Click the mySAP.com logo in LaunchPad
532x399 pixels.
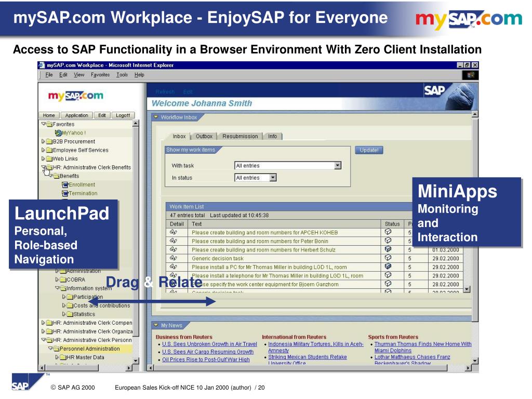point(75,96)
